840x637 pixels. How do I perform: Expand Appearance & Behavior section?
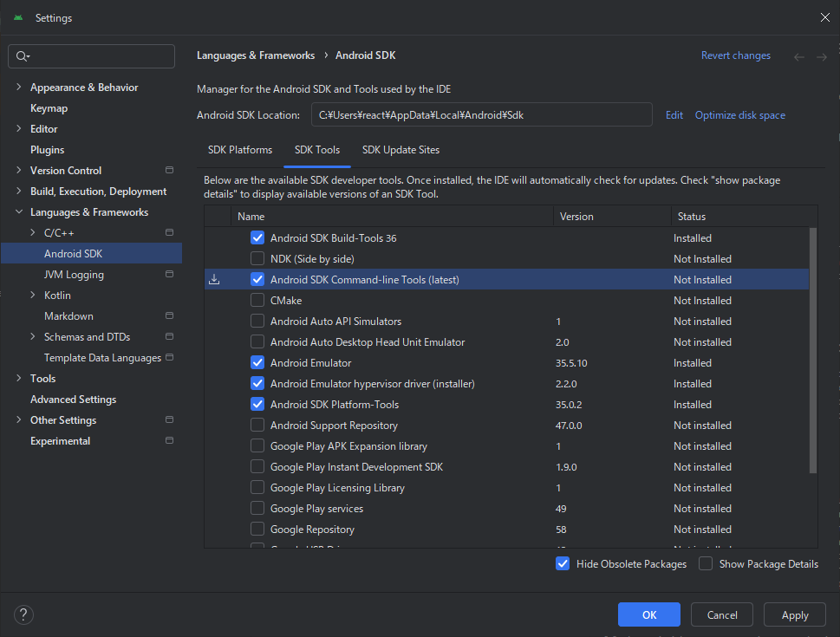click(19, 88)
